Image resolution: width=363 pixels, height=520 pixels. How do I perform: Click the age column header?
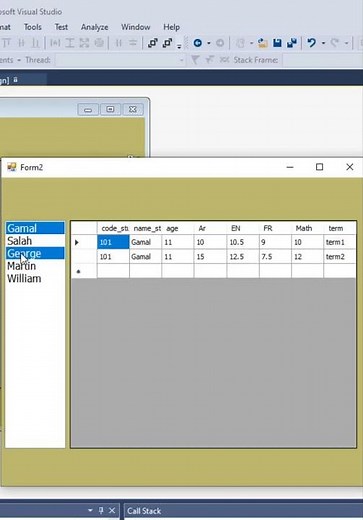[x=178, y=228]
